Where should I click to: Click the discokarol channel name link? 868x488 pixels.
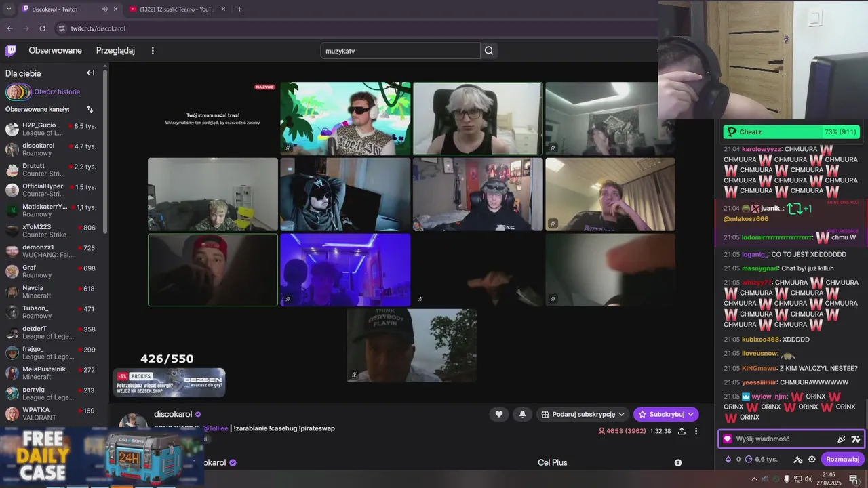pos(173,414)
